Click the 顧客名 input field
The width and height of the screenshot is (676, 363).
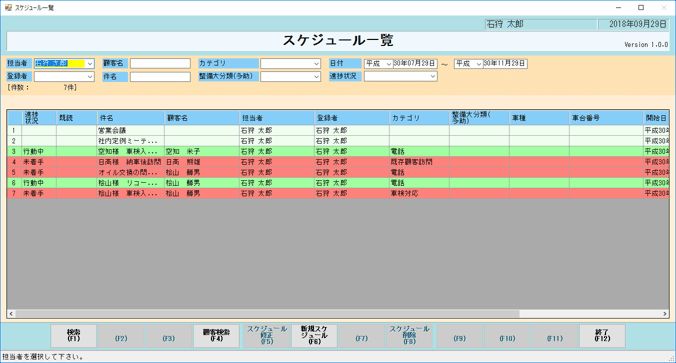coord(160,63)
